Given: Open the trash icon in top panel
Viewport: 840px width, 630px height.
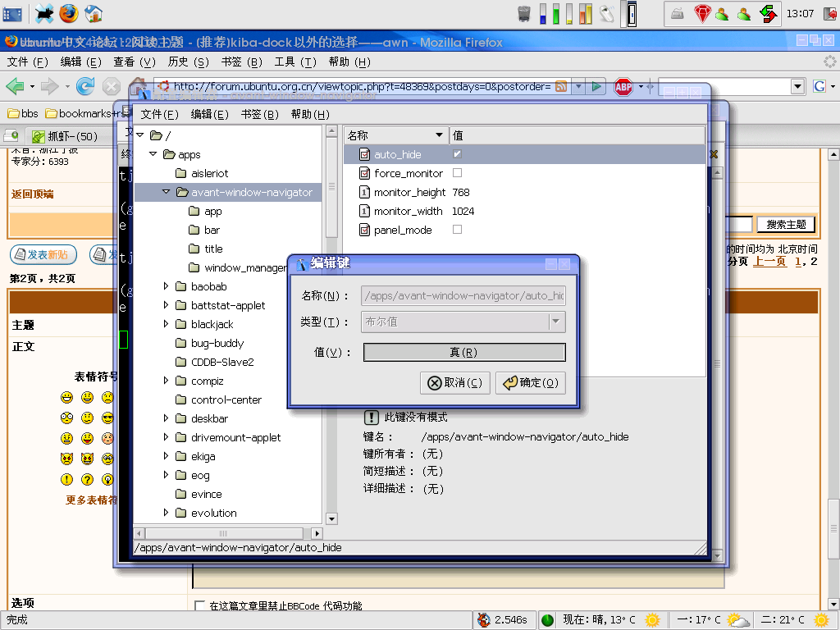Looking at the screenshot, I should coord(523,14).
